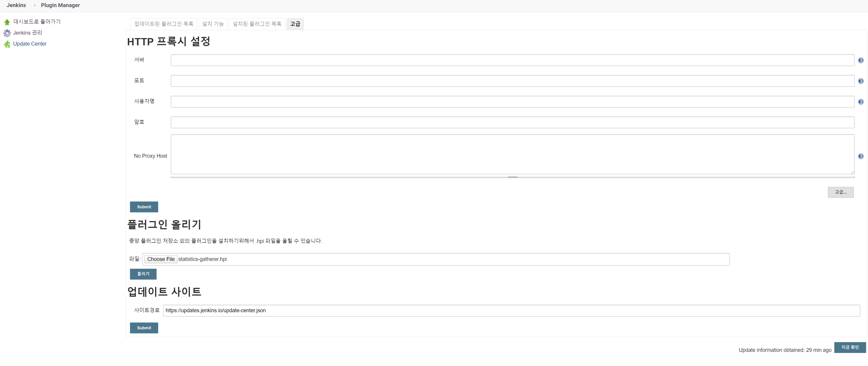The height and width of the screenshot is (366, 868).
Task: Focus the 암호 password input field
Action: pos(512,122)
